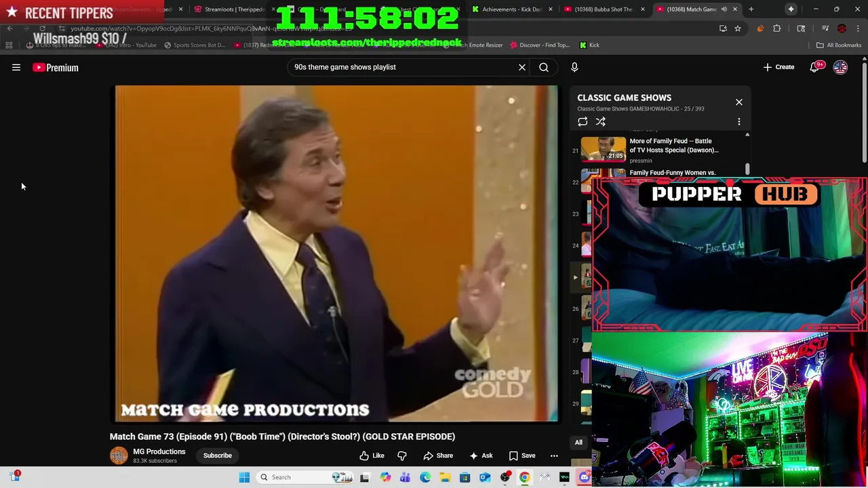The width and height of the screenshot is (868, 488).
Task: Open Windows widgets button on taskbar
Action: pyautogui.click(x=14, y=476)
